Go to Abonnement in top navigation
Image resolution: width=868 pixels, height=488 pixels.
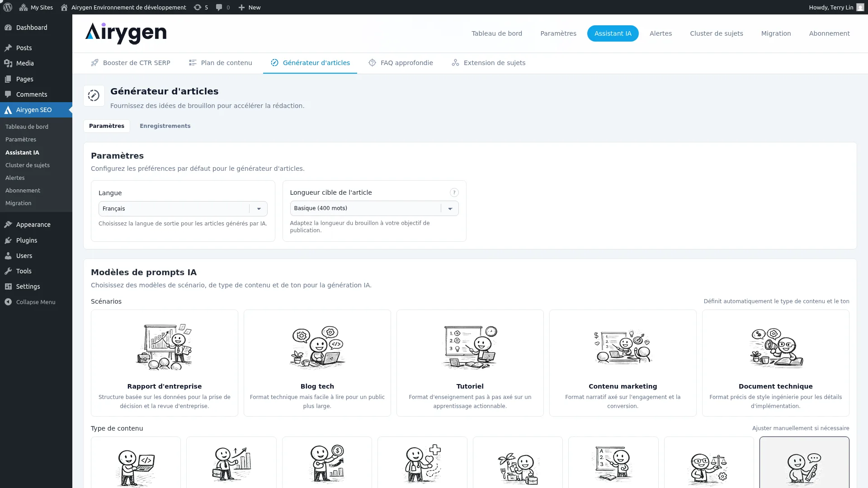pos(829,33)
